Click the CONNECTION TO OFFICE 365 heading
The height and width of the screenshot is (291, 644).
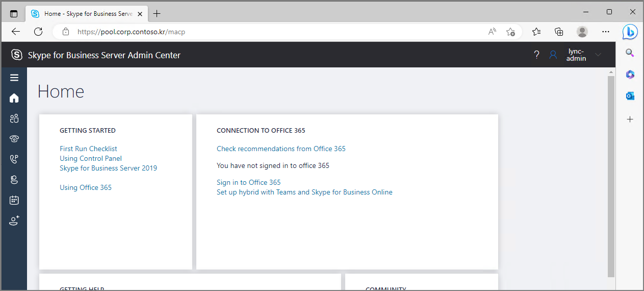point(261,130)
